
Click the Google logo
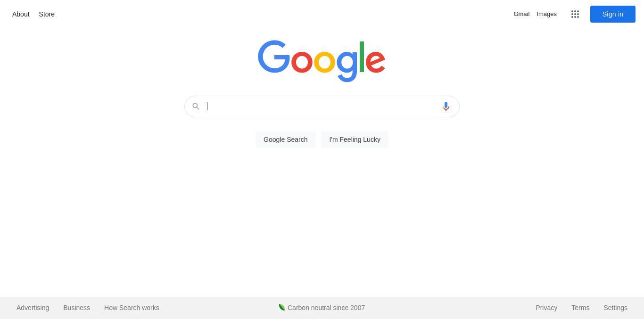click(x=322, y=61)
